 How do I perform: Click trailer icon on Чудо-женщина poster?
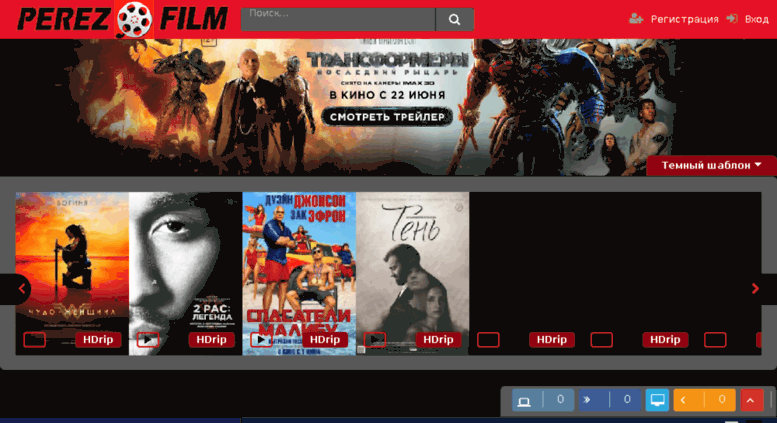(x=35, y=340)
